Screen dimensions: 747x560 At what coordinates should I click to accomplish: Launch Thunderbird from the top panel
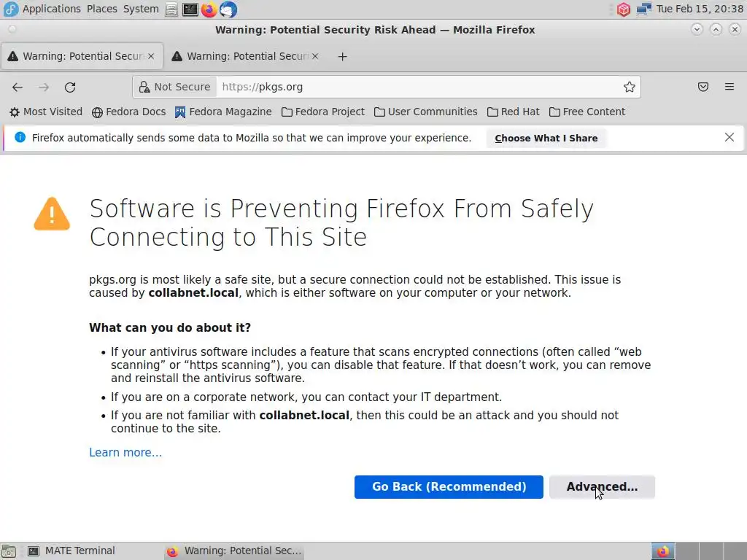pyautogui.click(x=228, y=9)
